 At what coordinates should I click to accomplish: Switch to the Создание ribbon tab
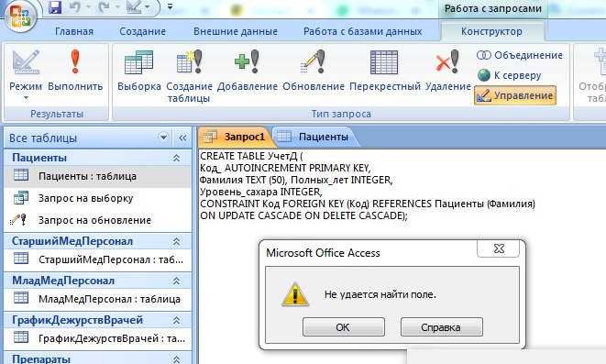tap(143, 31)
